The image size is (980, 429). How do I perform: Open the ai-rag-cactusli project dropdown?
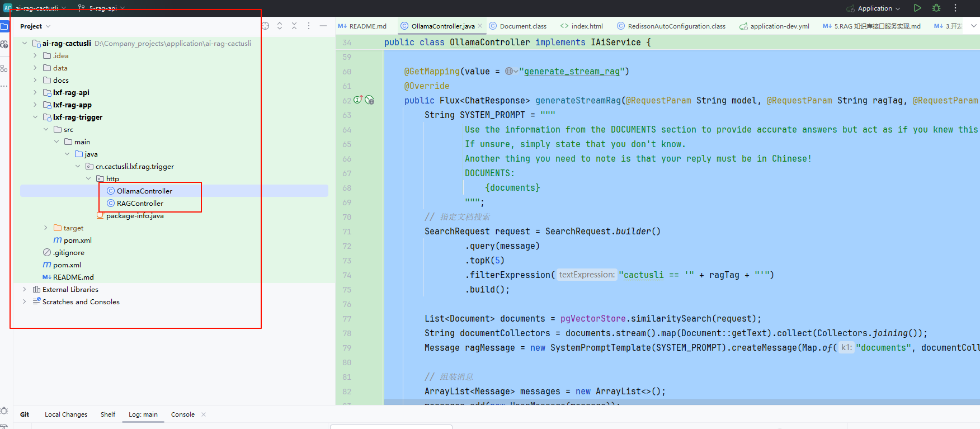click(x=41, y=8)
